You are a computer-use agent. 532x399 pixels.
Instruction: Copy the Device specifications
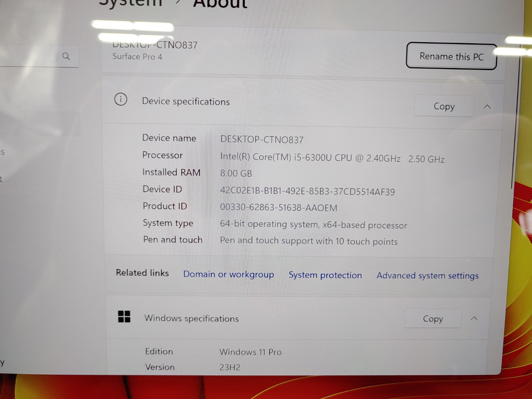[444, 106]
